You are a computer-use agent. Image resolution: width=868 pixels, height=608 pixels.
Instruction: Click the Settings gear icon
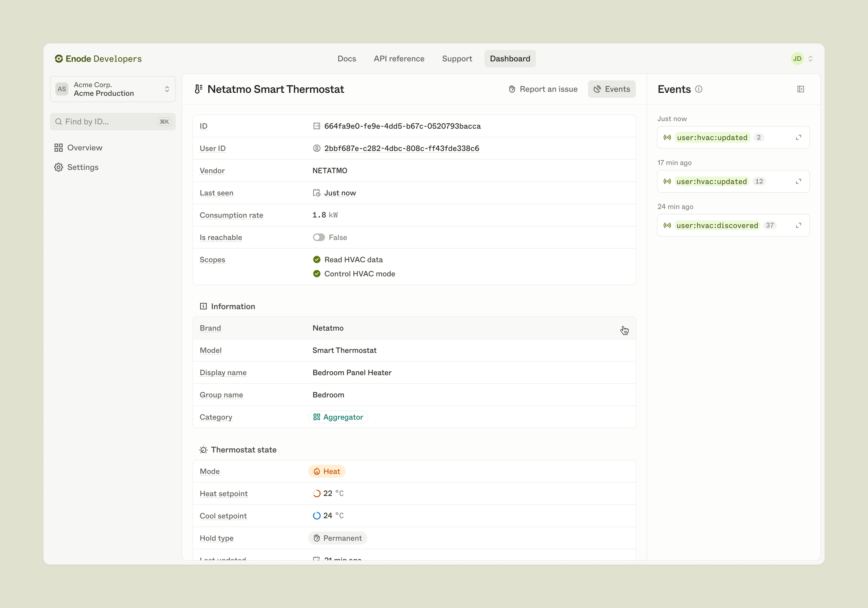point(59,167)
